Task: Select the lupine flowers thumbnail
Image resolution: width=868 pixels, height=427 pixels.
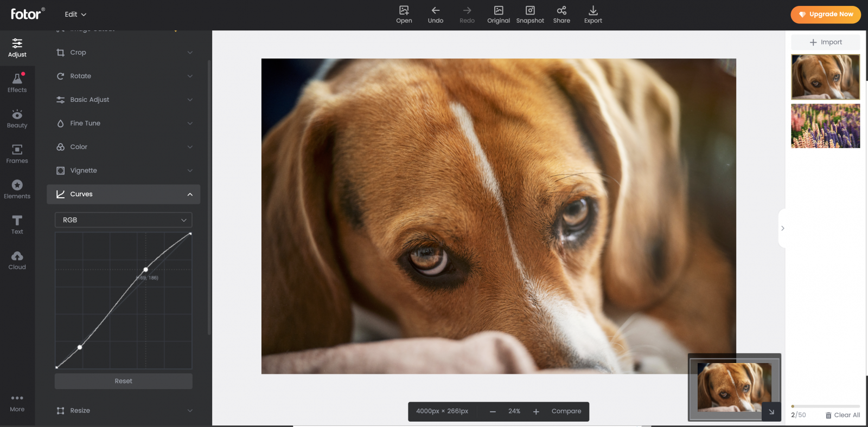Action: [825, 126]
